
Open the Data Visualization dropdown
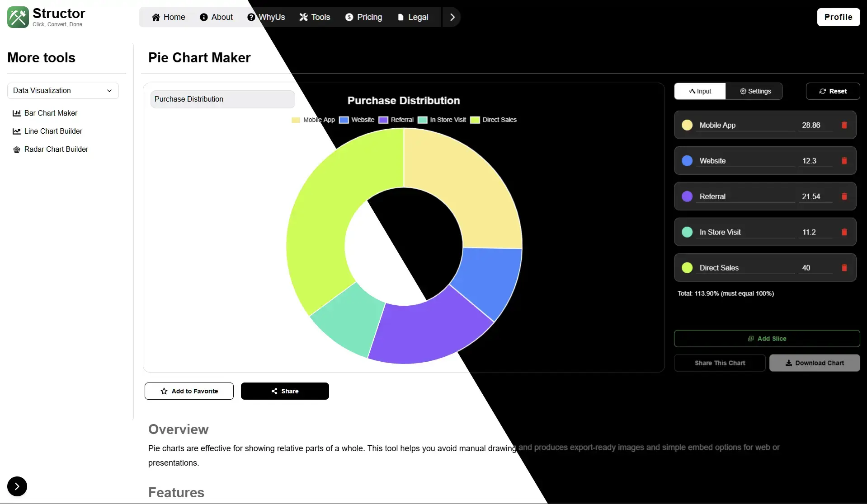click(x=63, y=91)
